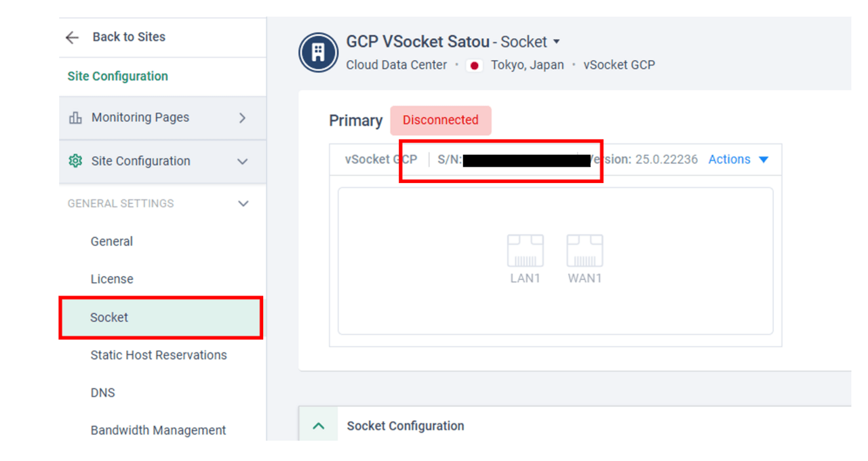Click the Monitoring Pages chart icon

tap(75, 118)
